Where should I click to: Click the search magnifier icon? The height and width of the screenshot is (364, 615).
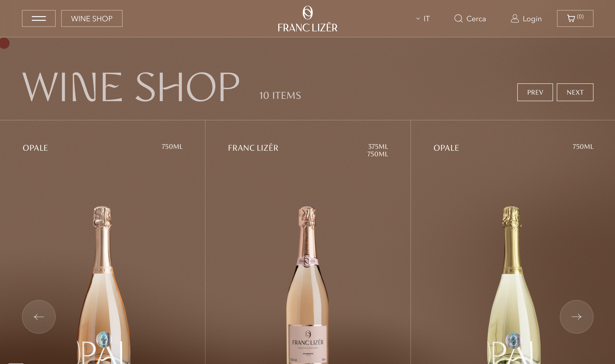(x=458, y=19)
